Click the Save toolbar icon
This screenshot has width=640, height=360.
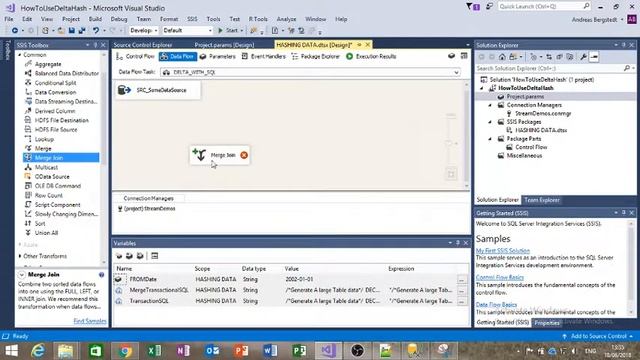[72, 31]
